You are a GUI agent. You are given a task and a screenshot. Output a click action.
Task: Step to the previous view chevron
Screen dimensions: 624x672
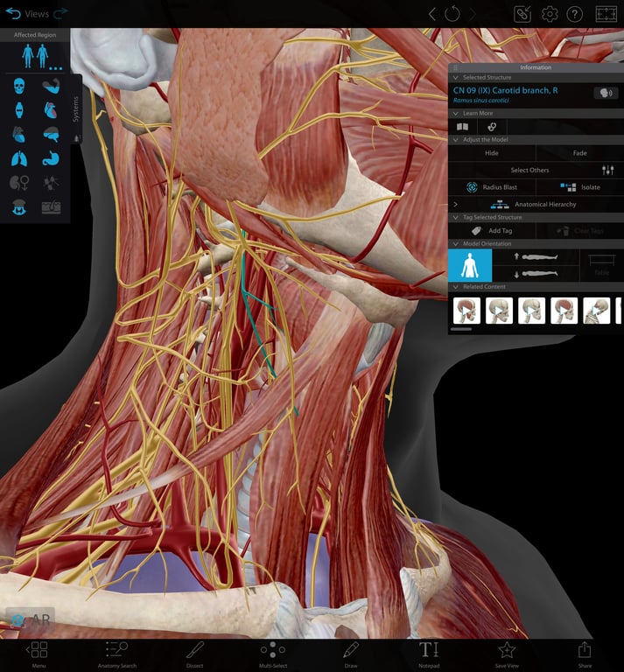tap(432, 14)
